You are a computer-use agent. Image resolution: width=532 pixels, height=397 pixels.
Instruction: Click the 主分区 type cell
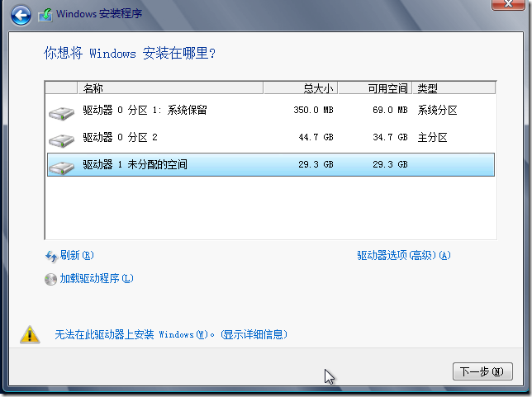click(432, 137)
